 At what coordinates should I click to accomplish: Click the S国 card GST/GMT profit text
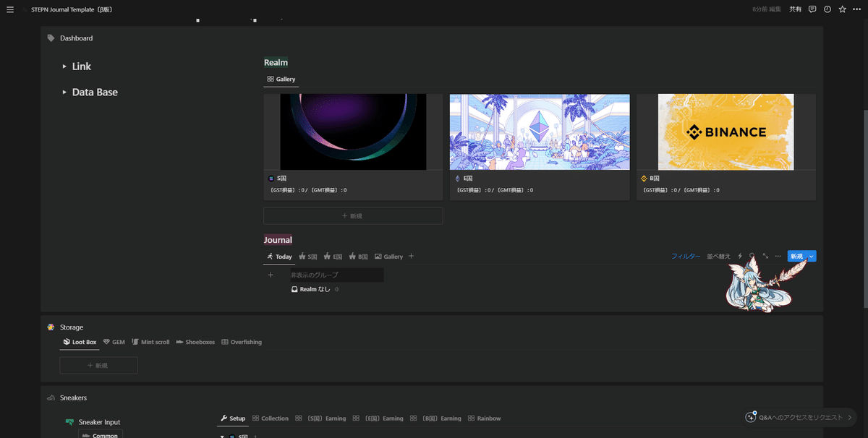(309, 190)
